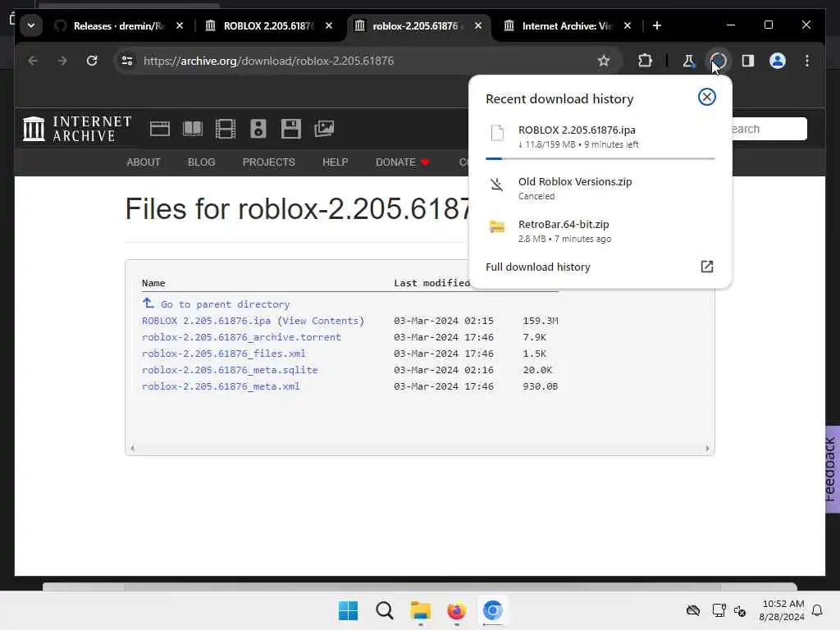
Task: Close the Releases dremin tab
Action: click(x=180, y=25)
